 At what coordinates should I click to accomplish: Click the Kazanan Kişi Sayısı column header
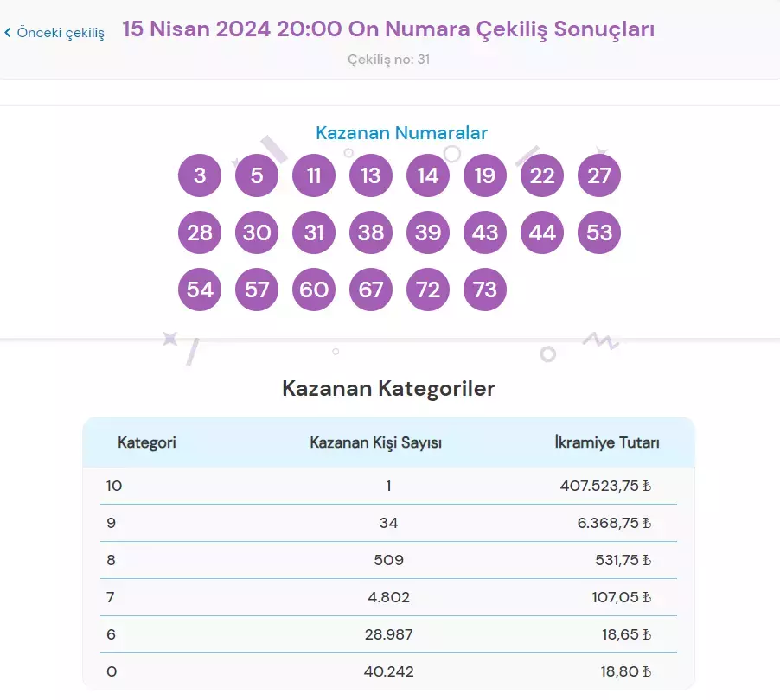pyautogui.click(x=376, y=442)
